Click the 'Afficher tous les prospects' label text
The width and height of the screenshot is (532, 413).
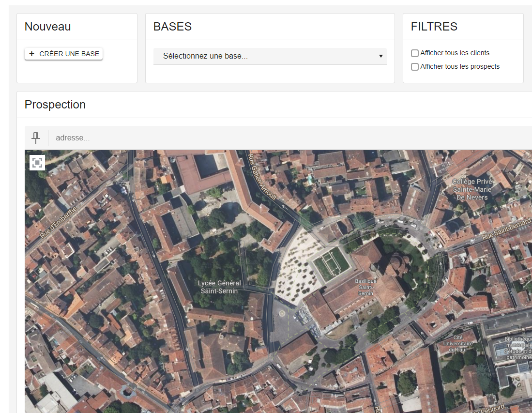pyautogui.click(x=460, y=67)
